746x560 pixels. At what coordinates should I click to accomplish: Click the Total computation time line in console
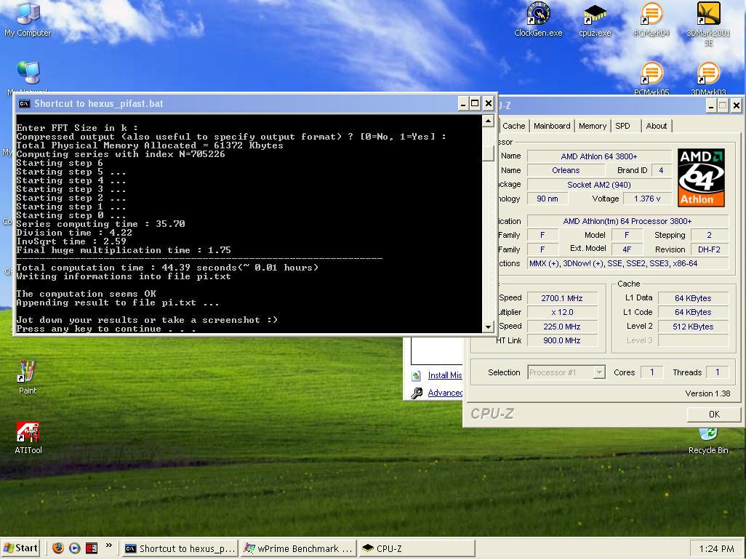(x=167, y=268)
